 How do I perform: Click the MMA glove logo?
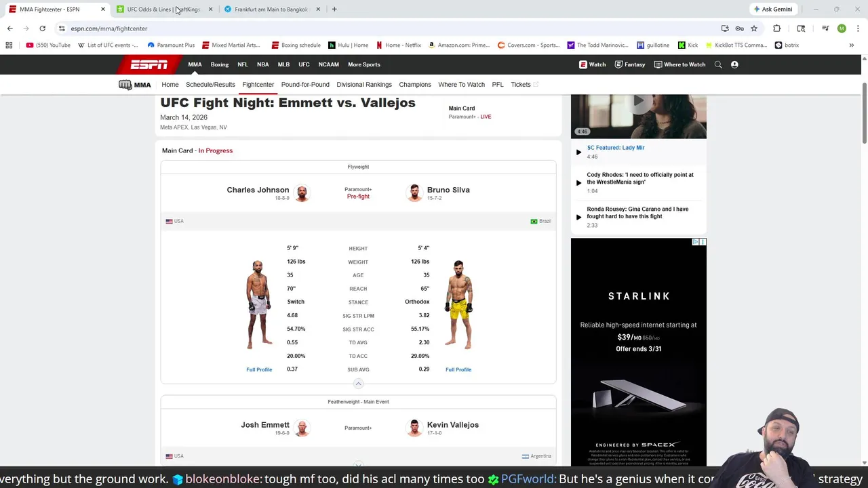134,85
